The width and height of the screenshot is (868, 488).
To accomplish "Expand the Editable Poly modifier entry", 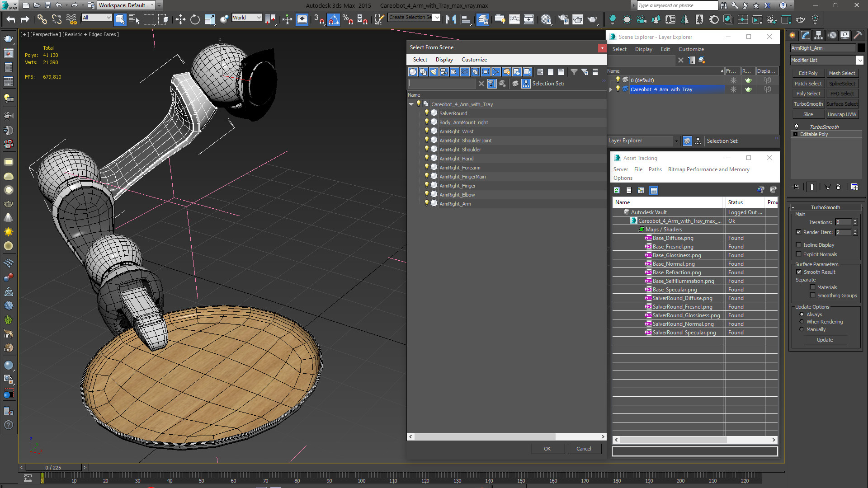I will tap(795, 134).
